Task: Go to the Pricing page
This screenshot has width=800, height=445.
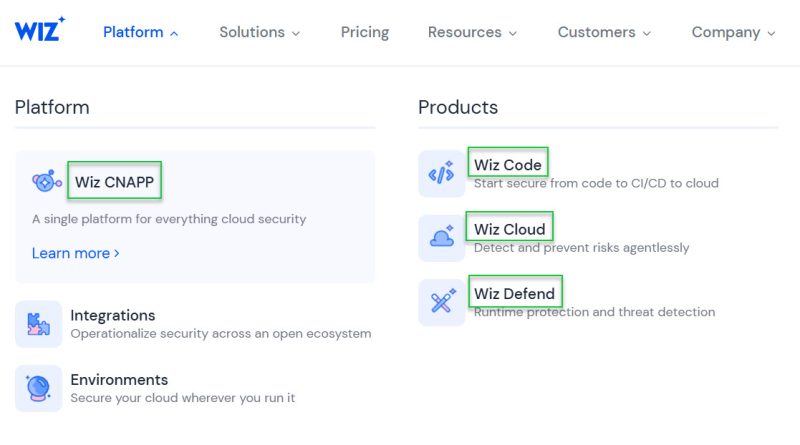Action: [364, 32]
